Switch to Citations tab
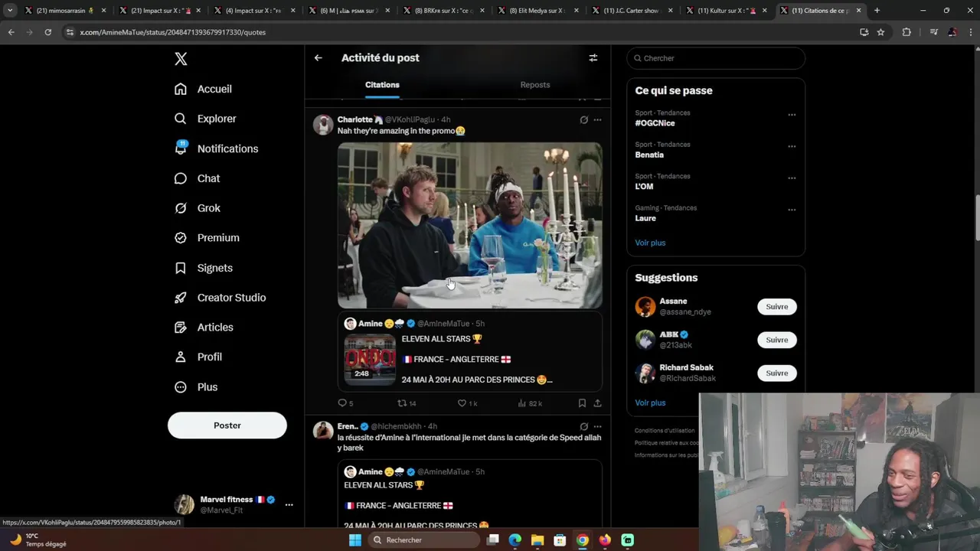Image resolution: width=980 pixels, height=551 pixels. point(382,85)
